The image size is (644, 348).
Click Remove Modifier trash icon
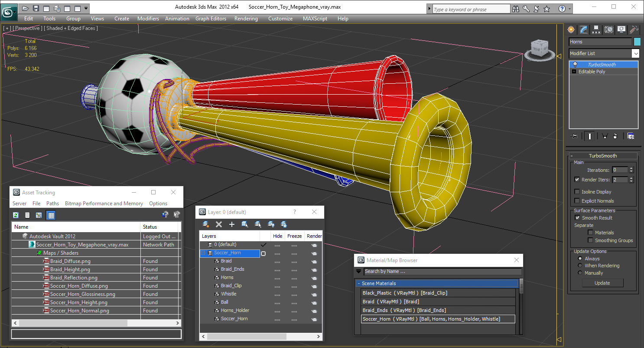[615, 136]
